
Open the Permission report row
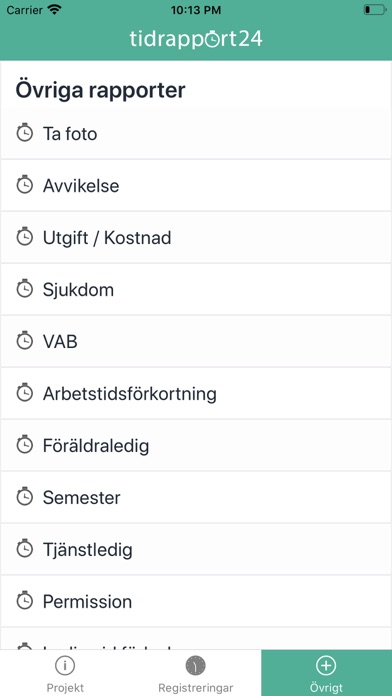click(196, 601)
